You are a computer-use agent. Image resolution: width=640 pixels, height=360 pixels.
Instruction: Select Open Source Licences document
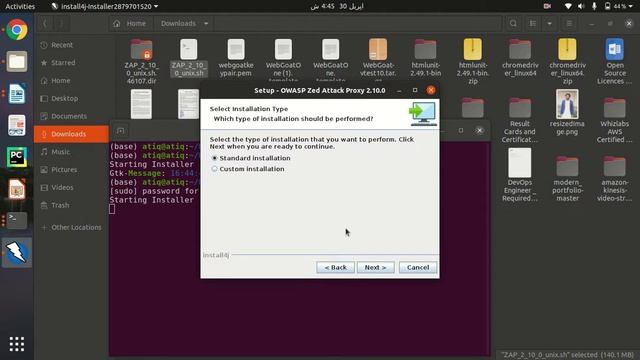(x=615, y=61)
